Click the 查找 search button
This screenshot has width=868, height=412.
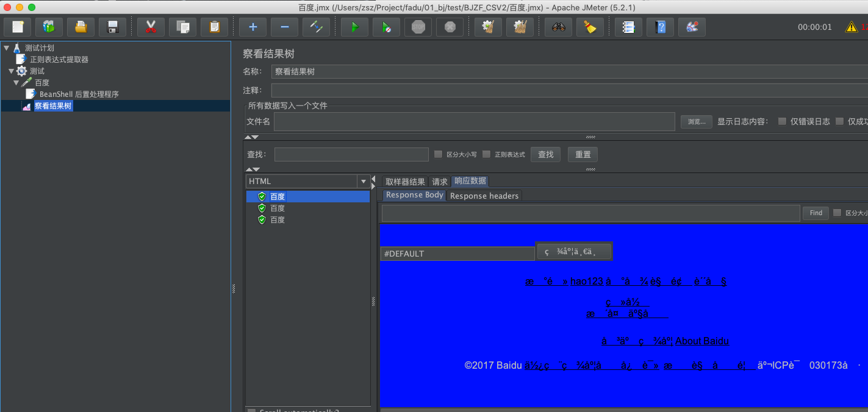pyautogui.click(x=546, y=154)
